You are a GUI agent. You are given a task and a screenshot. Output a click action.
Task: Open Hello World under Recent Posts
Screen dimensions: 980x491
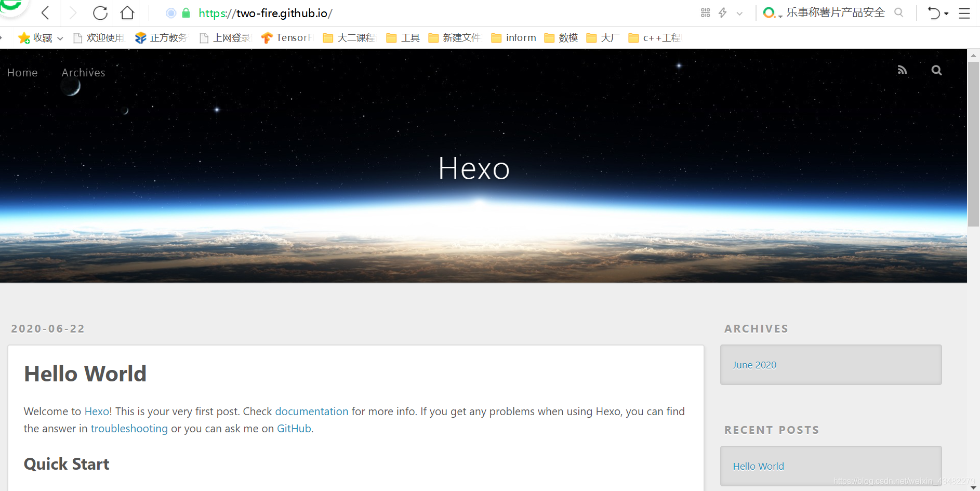758,467
